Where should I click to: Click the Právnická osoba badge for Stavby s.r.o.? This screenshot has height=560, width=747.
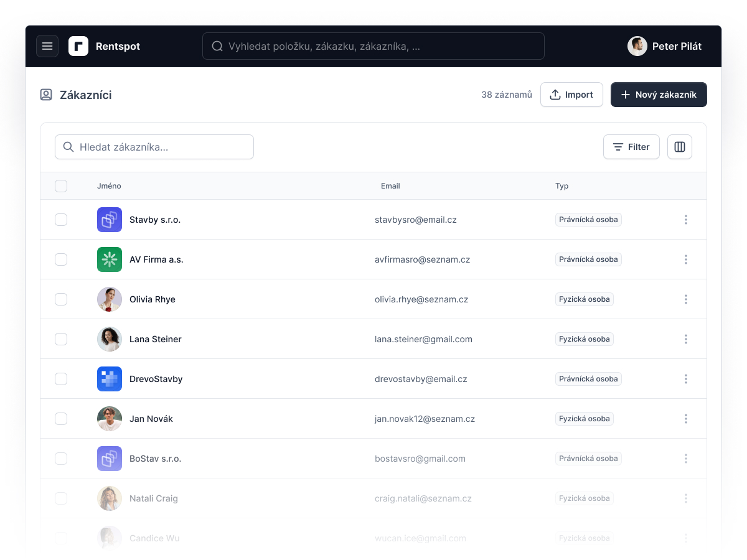[x=588, y=220]
